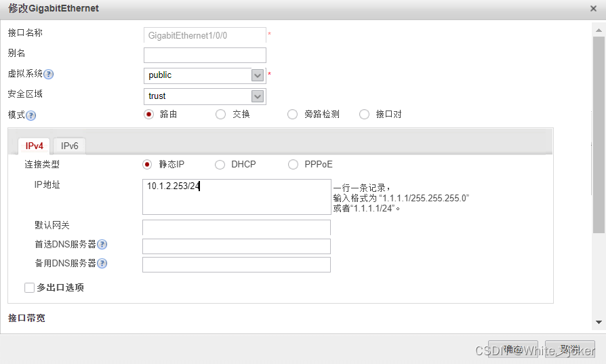Click the 确定 button
Image resolution: width=606 pixels, height=364 pixels.
pos(513,349)
